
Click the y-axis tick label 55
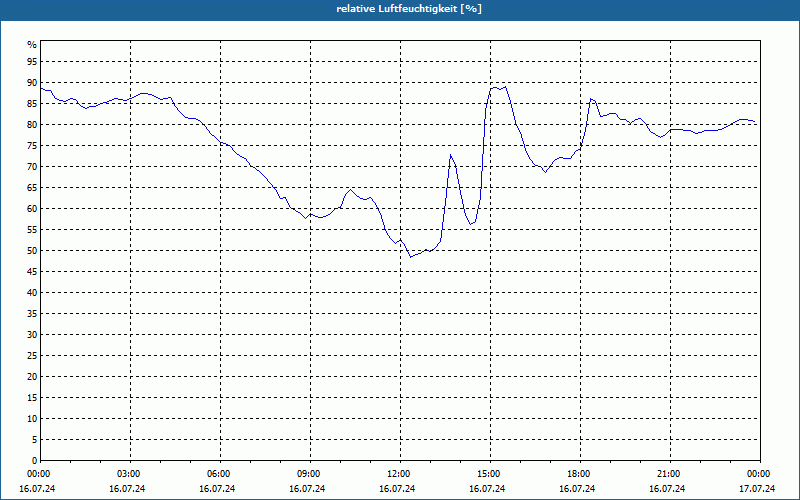(32, 230)
